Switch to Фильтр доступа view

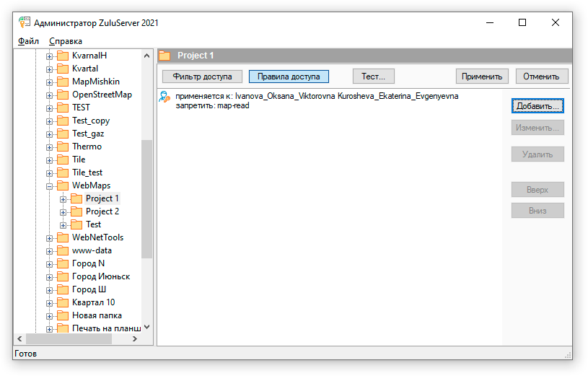202,76
